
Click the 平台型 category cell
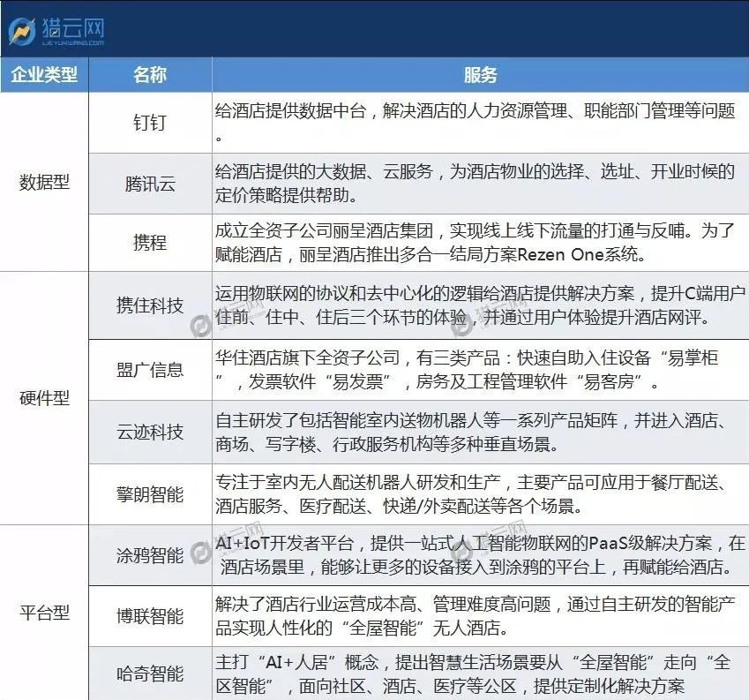pyautogui.click(x=44, y=613)
